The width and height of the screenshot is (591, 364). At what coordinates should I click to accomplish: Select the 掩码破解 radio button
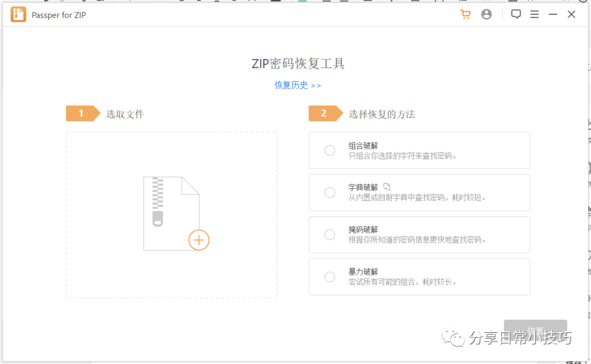(x=330, y=235)
